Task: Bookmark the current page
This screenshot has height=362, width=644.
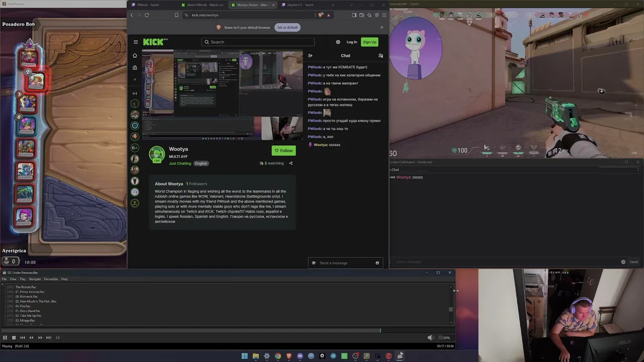Action: pos(177,15)
